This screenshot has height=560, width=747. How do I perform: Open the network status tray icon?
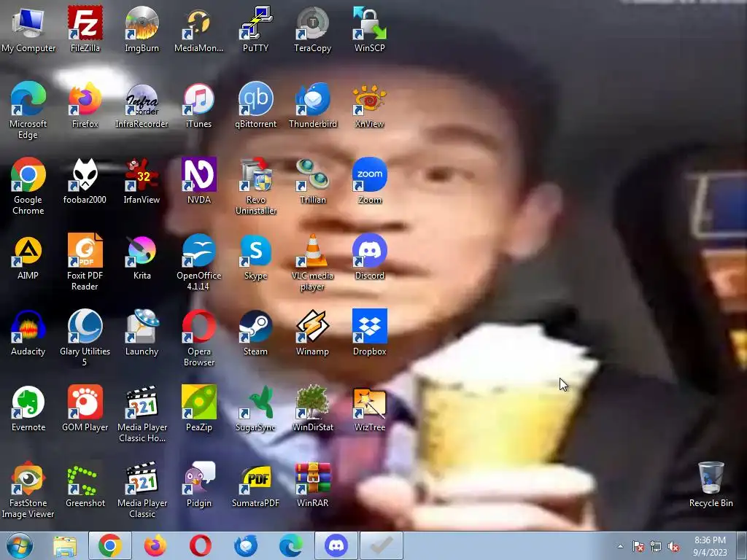656,547
